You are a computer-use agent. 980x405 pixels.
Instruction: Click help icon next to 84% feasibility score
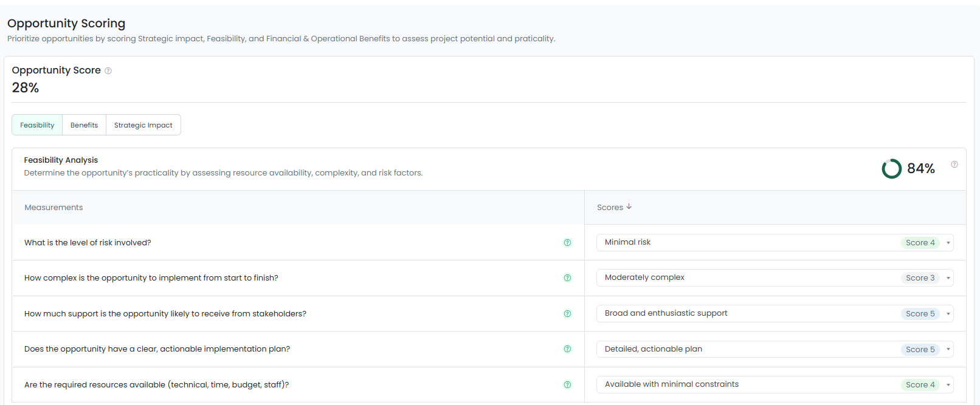954,165
